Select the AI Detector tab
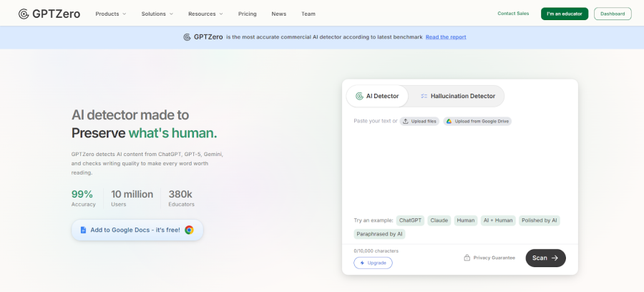644x292 pixels. click(377, 96)
